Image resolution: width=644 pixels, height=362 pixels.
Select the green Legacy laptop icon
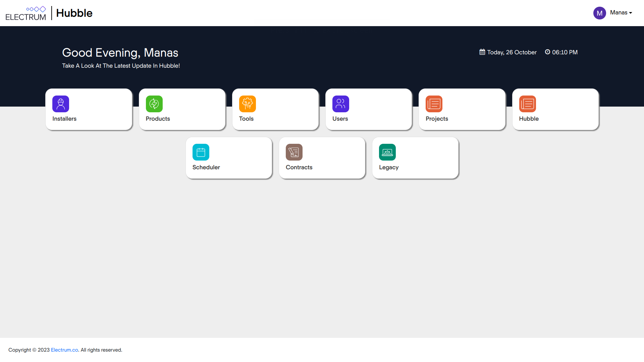tap(387, 152)
